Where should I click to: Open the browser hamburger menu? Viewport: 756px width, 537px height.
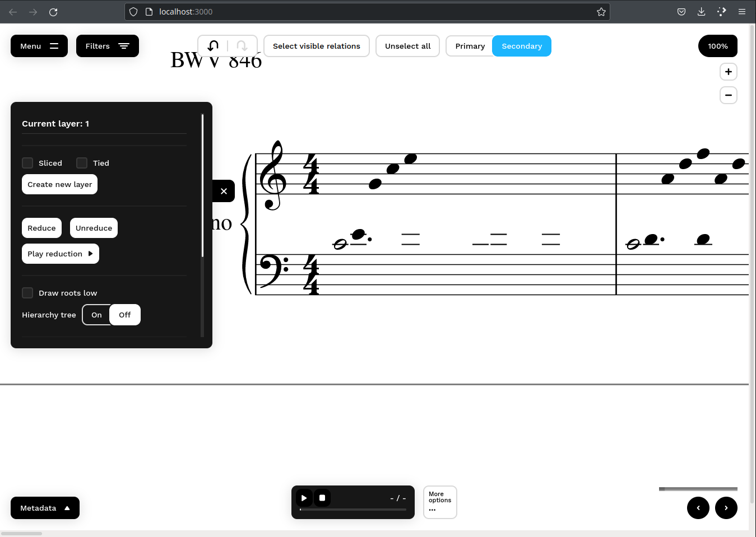(742, 12)
